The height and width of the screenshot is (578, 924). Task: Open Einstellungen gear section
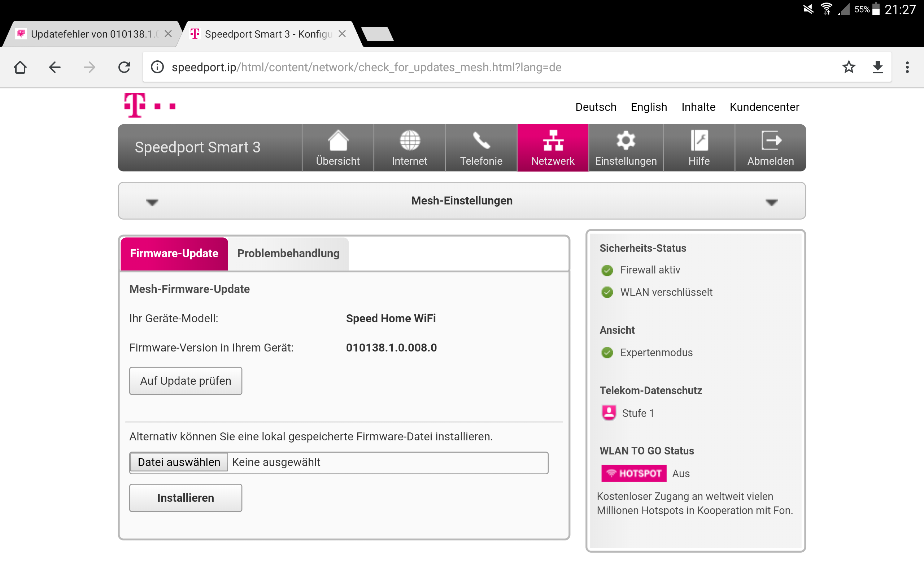[626, 148]
